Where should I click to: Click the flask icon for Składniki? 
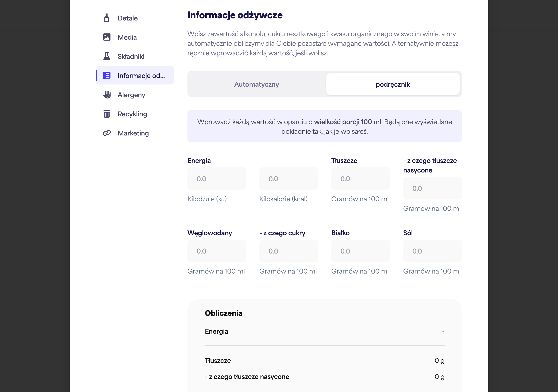click(x=107, y=56)
